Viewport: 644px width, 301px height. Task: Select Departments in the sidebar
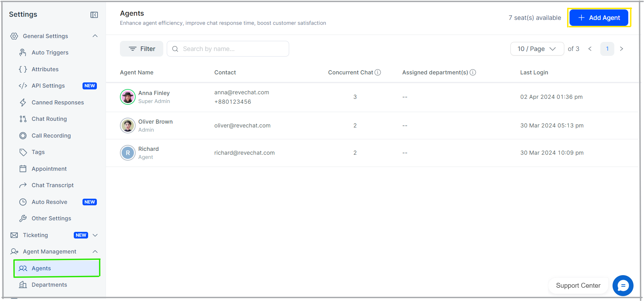click(49, 285)
